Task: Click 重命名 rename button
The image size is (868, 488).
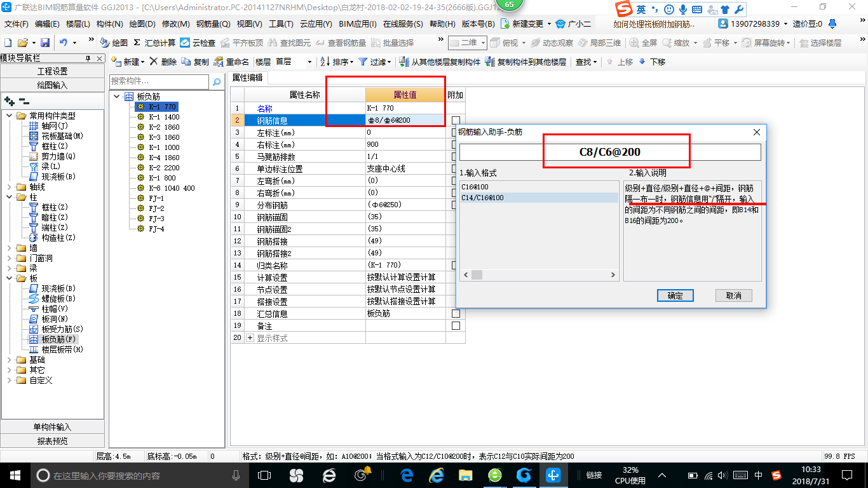Action: pos(232,62)
